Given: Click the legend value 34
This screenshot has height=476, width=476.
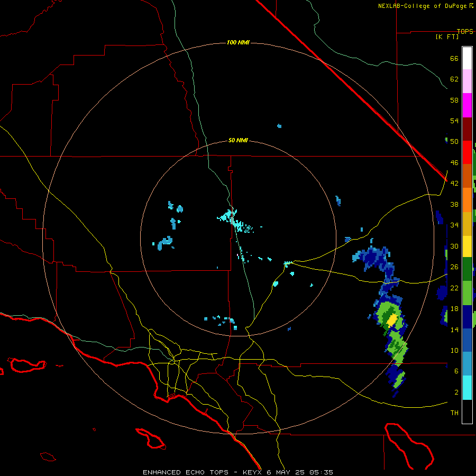Looking at the screenshot, I should pyautogui.click(x=454, y=225).
